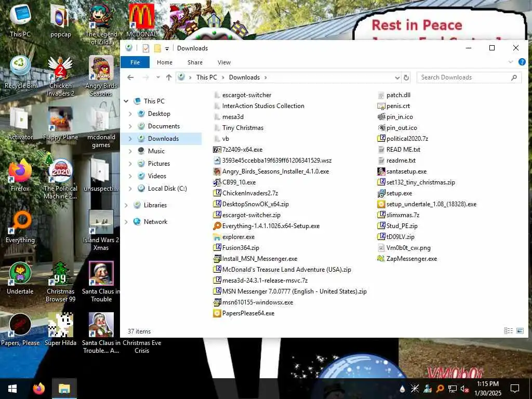The height and width of the screenshot is (399, 532).
Task: Click New folder icon in quick access toolbar
Action: pos(157,48)
